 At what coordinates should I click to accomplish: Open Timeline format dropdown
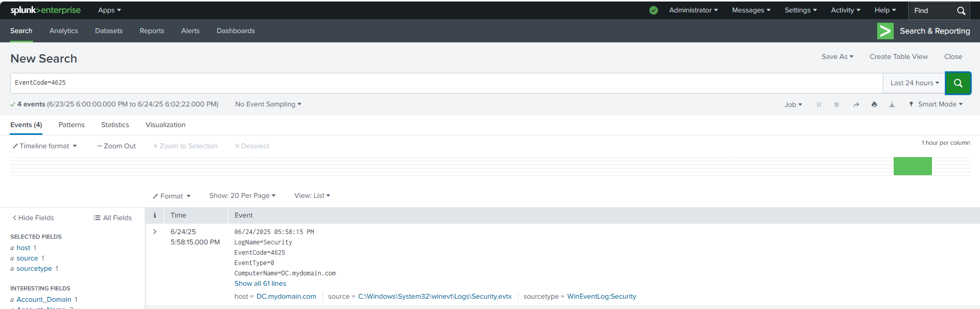click(x=45, y=146)
